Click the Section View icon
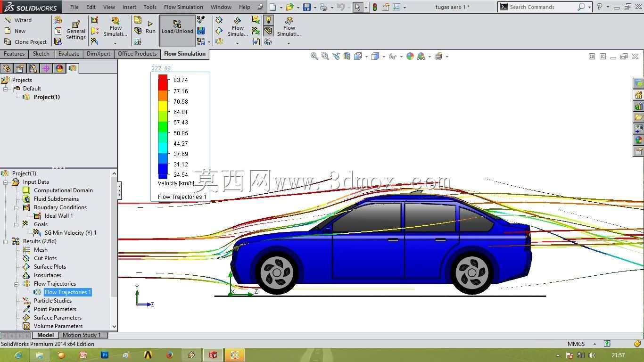644x362 pixels. [x=347, y=56]
